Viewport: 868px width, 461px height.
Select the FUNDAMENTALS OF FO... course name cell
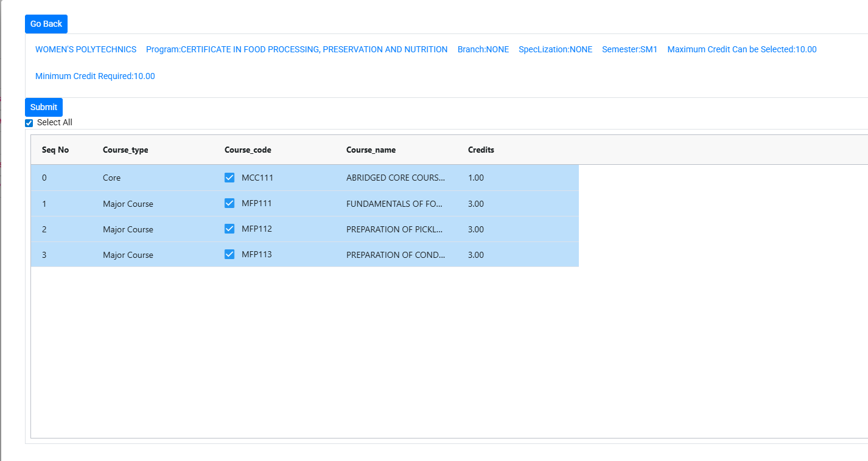(394, 204)
